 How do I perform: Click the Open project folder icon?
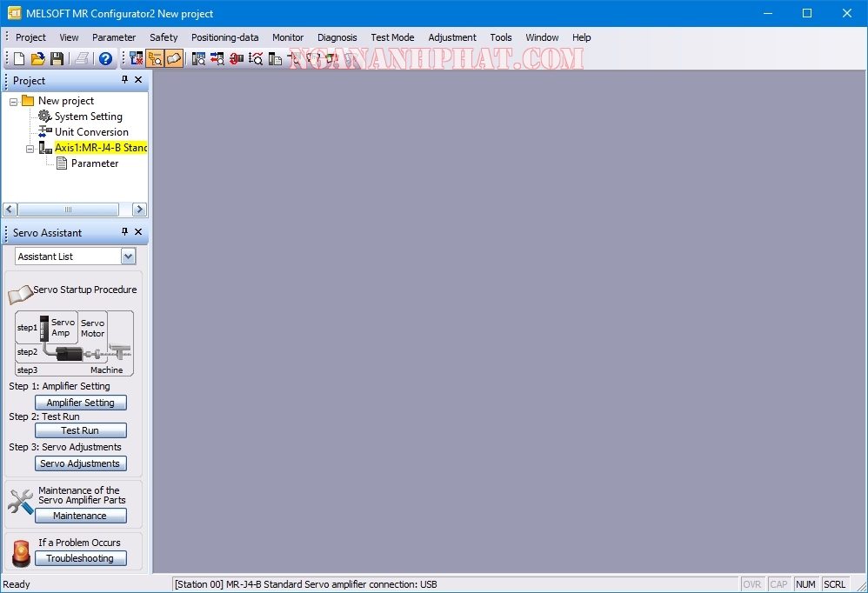coord(37,57)
